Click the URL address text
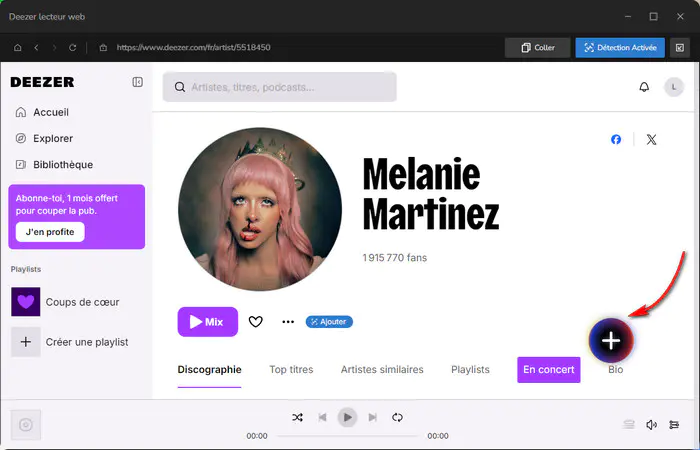Image resolution: width=700 pixels, height=450 pixels. click(193, 47)
